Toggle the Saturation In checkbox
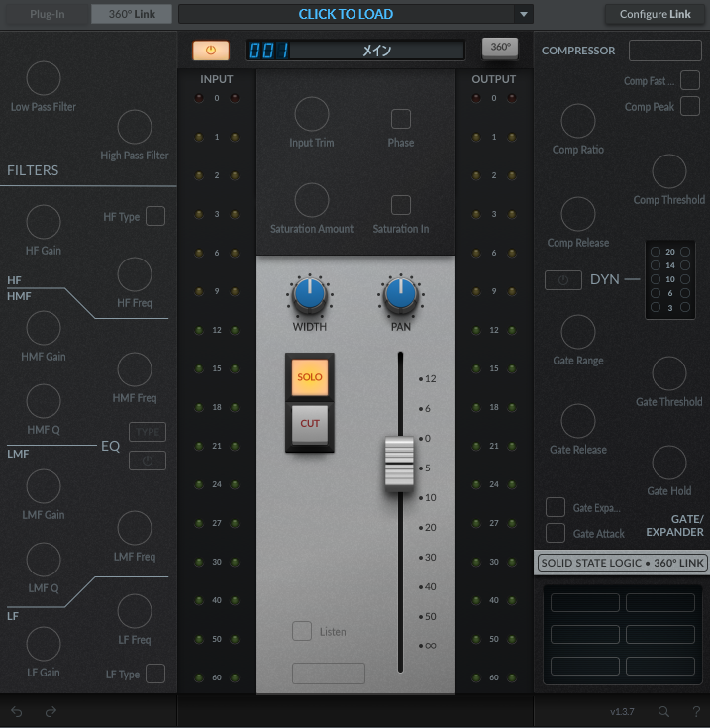This screenshot has height=728, width=710. (401, 205)
